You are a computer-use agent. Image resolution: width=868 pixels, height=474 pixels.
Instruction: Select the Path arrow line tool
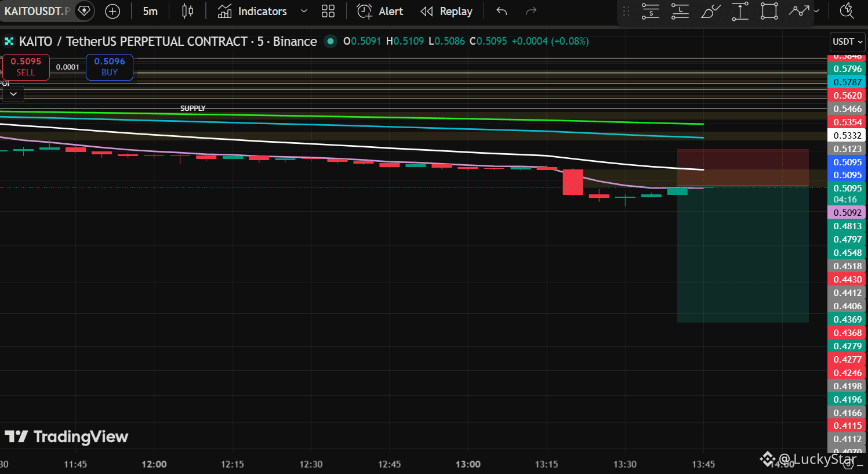tap(799, 11)
